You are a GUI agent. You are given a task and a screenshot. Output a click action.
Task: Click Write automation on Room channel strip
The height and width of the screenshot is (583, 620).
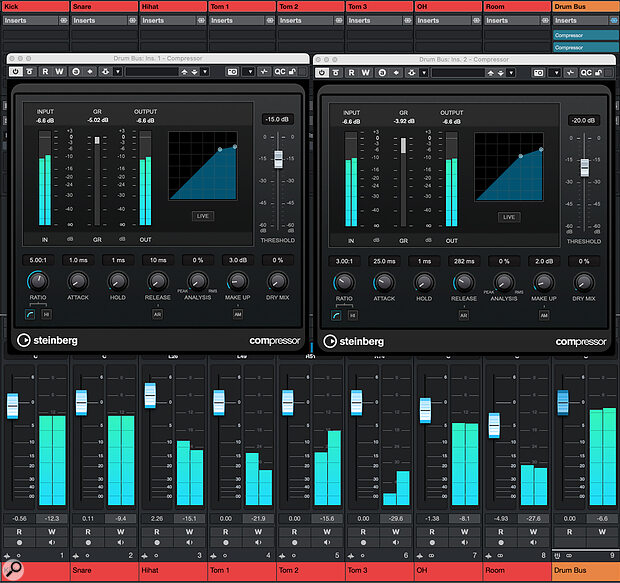click(x=533, y=532)
